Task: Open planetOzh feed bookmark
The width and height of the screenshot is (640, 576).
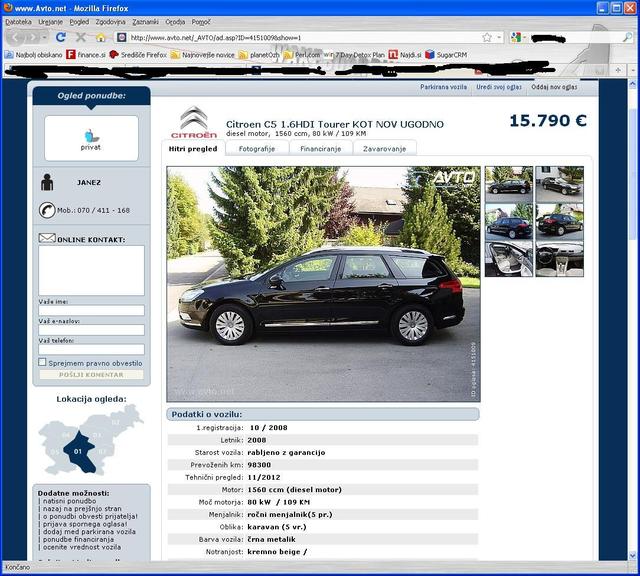Action: tap(259, 55)
